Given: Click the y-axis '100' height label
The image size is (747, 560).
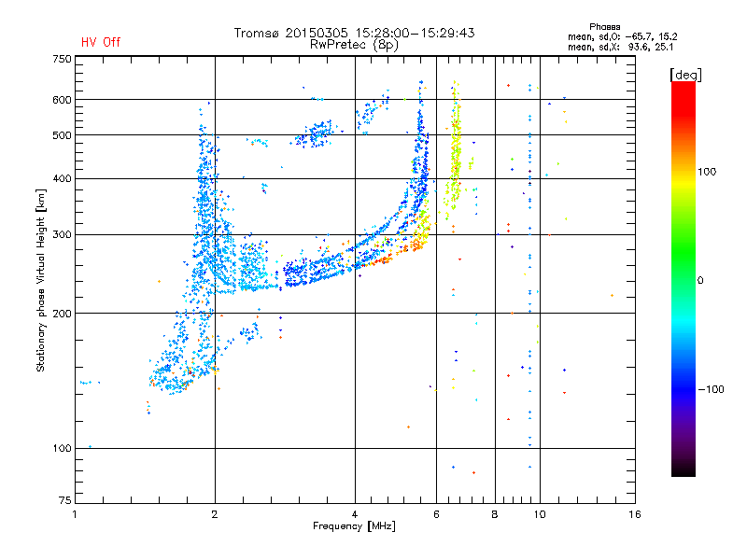Looking at the screenshot, I should 62,448.
